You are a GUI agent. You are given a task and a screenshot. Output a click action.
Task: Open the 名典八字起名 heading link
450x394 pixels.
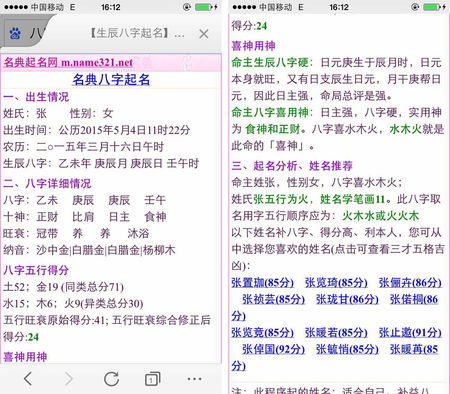click(x=111, y=80)
